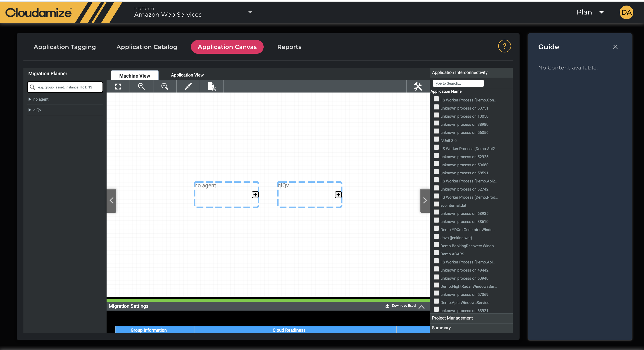This screenshot has height=350, width=644.
Task: Click the plus icon on 'no agent' group
Action: pyautogui.click(x=255, y=194)
